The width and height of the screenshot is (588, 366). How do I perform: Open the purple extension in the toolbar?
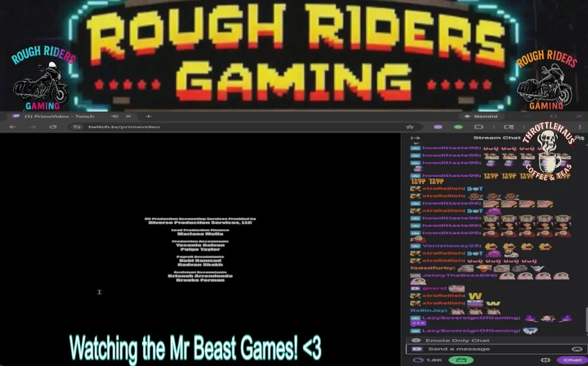click(438, 127)
